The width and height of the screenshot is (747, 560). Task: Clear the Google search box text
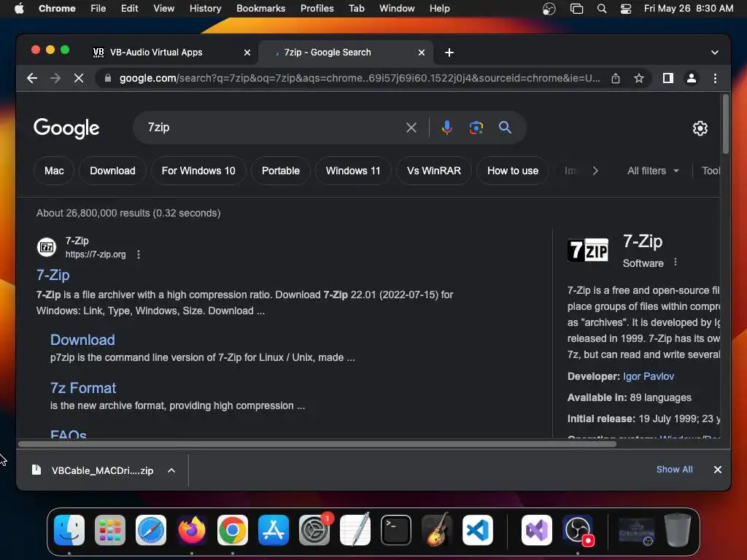(411, 127)
